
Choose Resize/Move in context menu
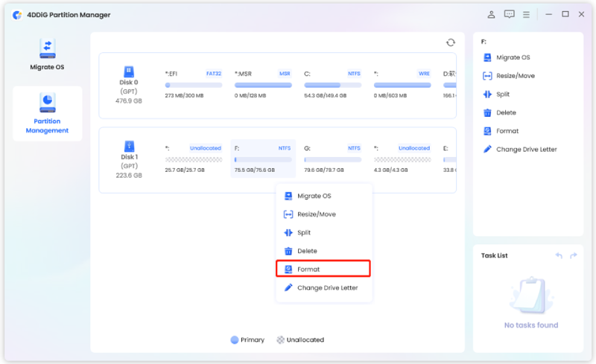323,214
